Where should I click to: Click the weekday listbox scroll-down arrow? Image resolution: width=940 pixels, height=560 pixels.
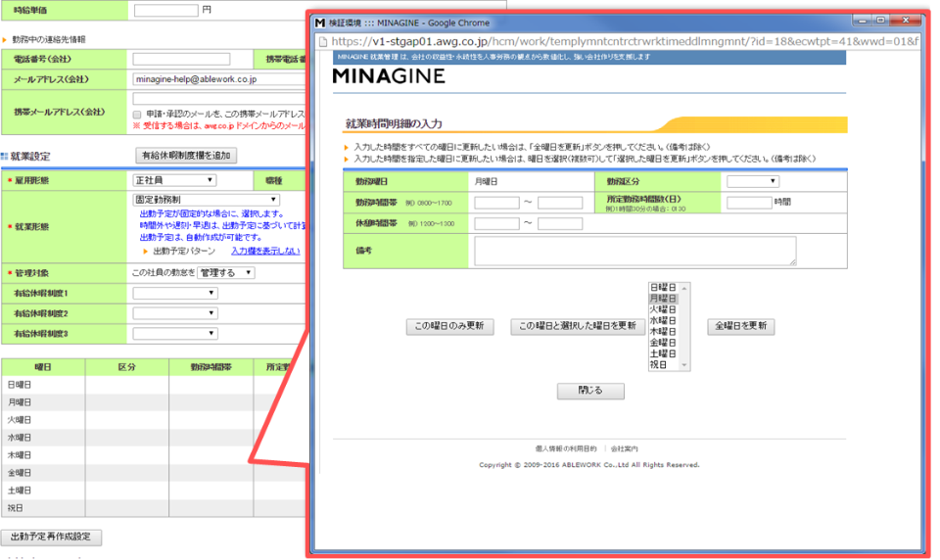click(x=684, y=365)
